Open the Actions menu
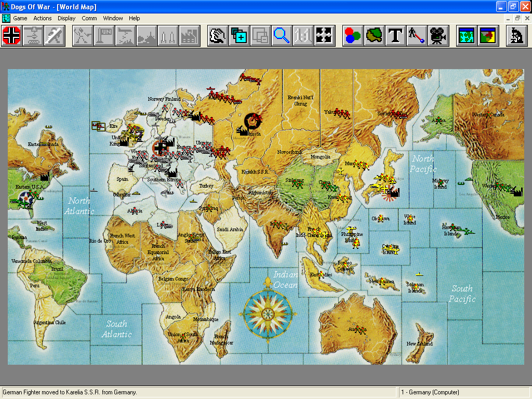 click(x=43, y=18)
